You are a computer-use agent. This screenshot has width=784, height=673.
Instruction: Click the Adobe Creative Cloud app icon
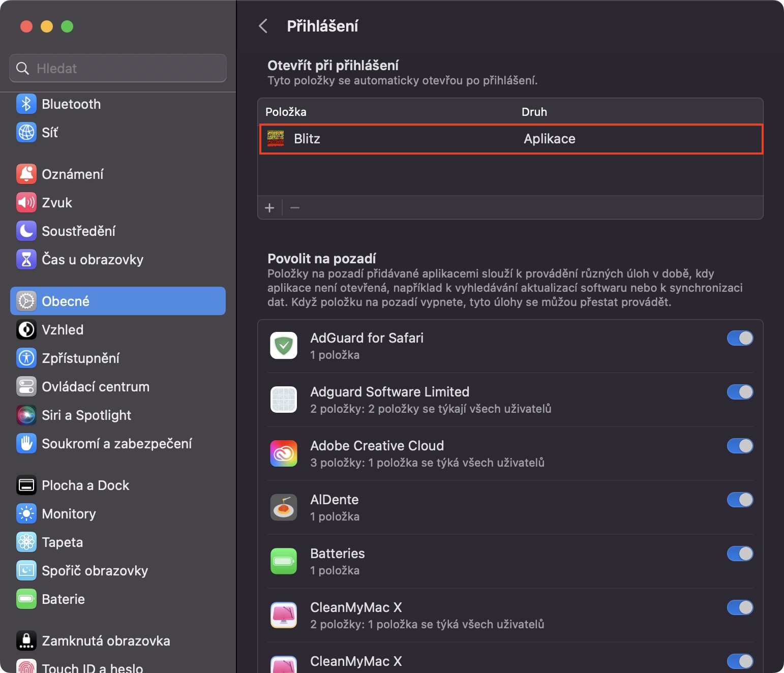tap(284, 453)
